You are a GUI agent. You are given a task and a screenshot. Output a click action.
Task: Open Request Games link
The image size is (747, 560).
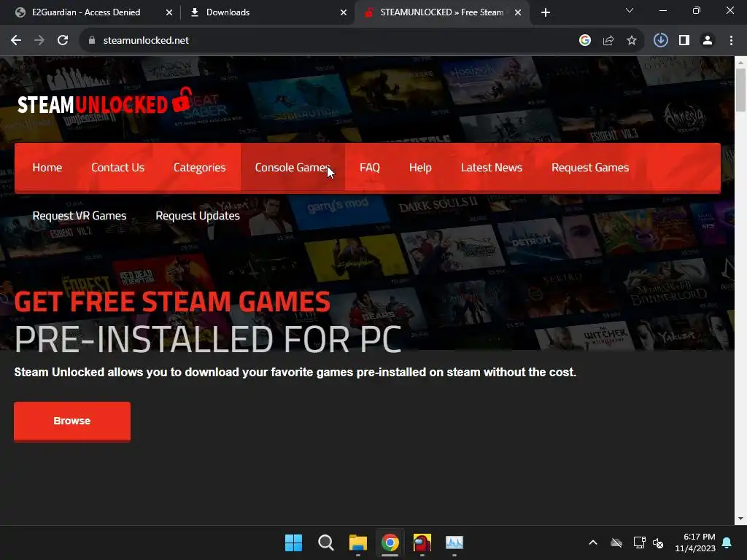tap(590, 168)
